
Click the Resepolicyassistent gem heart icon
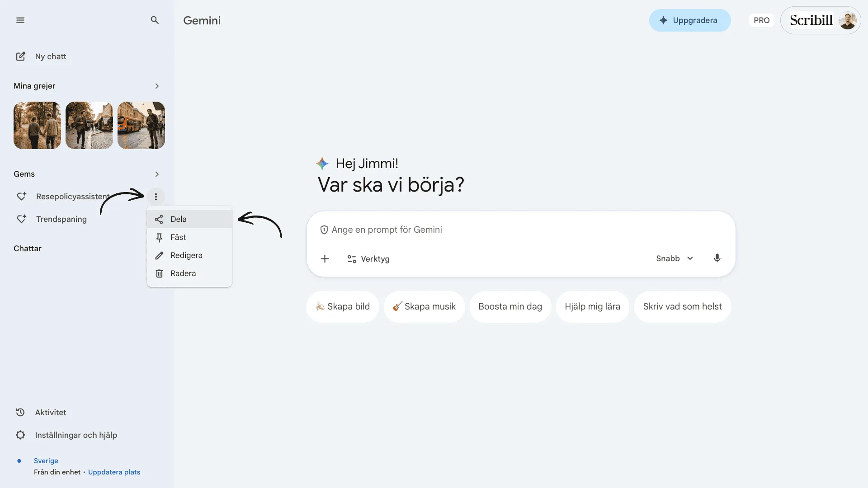[x=21, y=197]
